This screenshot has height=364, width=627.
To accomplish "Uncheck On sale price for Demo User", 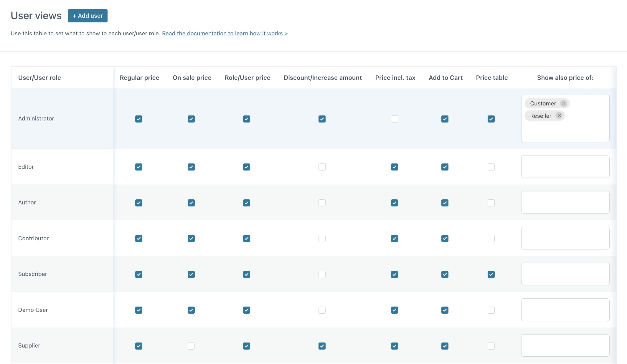I will coord(191,310).
